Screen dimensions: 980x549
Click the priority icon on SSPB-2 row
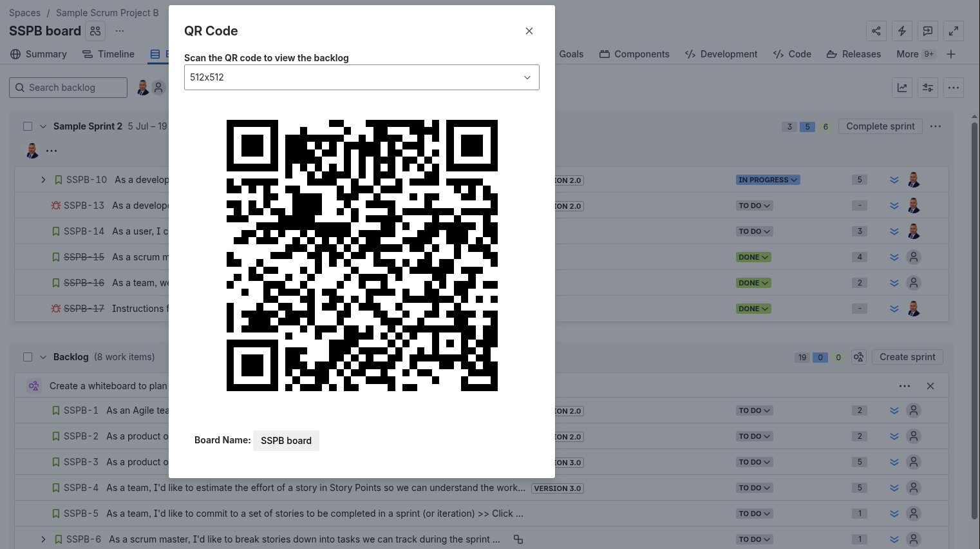click(x=894, y=436)
